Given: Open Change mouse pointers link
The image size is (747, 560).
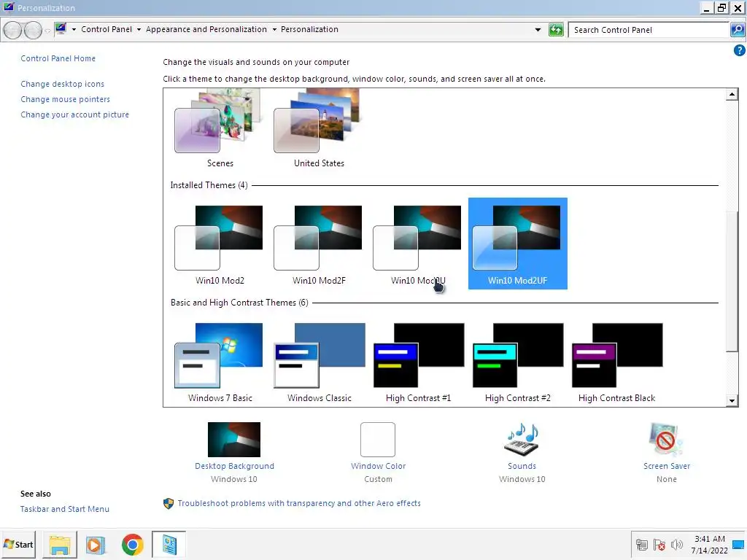Looking at the screenshot, I should pos(65,99).
